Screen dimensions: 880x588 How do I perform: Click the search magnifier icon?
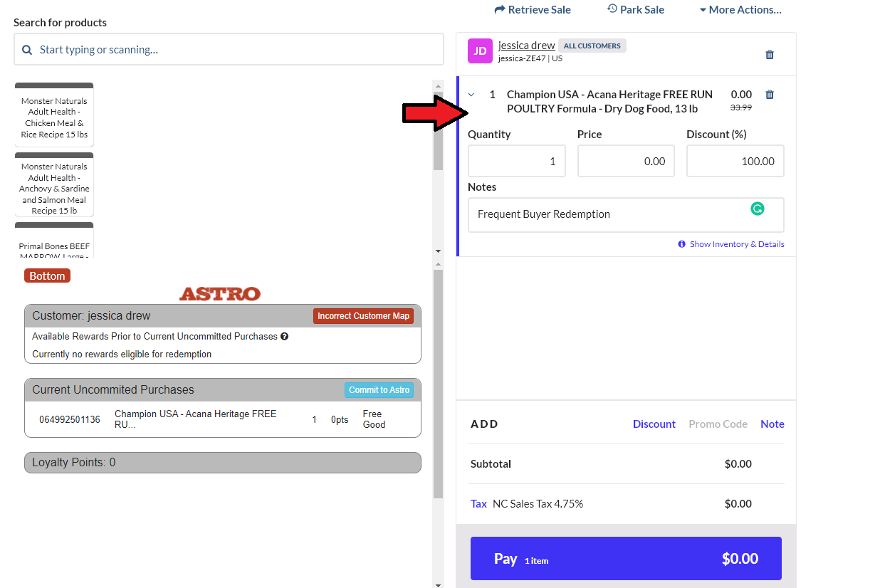(27, 50)
